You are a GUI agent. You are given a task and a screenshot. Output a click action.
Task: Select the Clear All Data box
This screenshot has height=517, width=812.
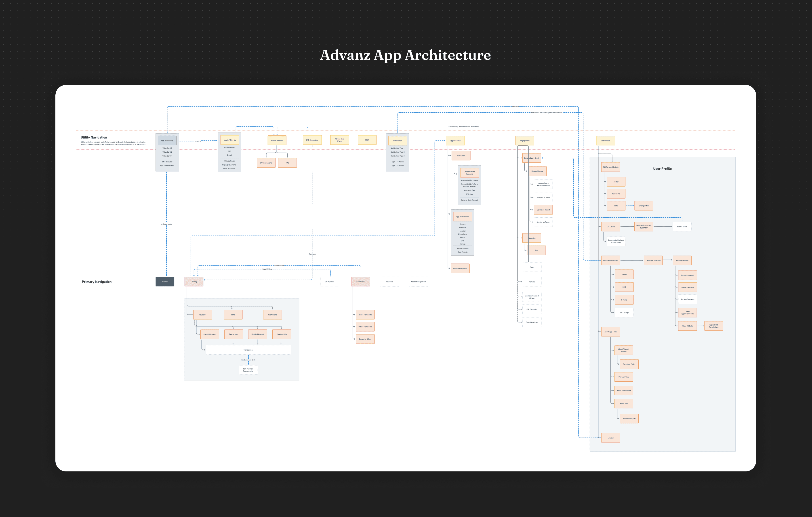point(688,326)
